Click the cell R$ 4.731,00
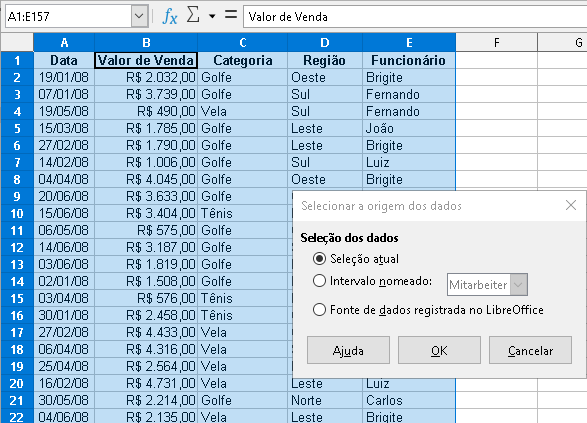 [146, 383]
